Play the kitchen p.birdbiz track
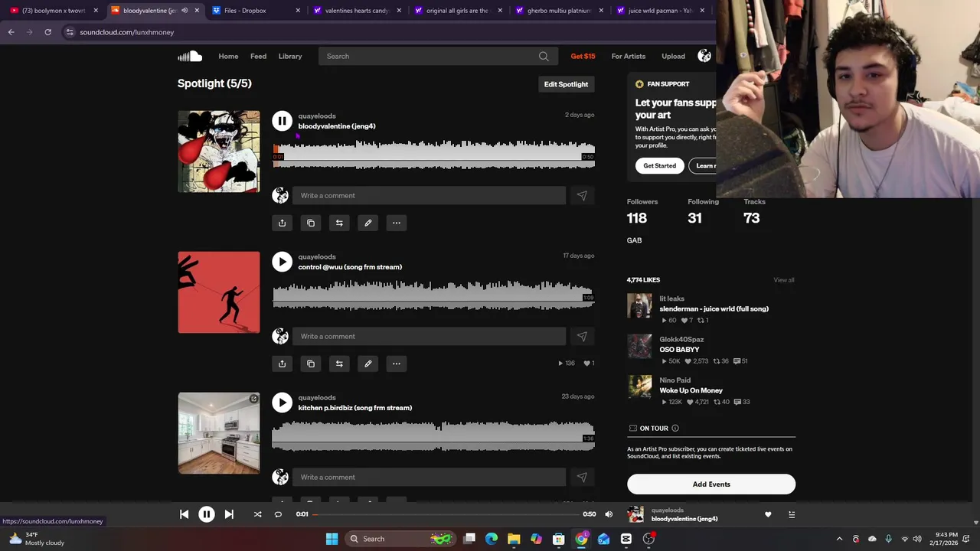The image size is (980, 551). tap(282, 403)
